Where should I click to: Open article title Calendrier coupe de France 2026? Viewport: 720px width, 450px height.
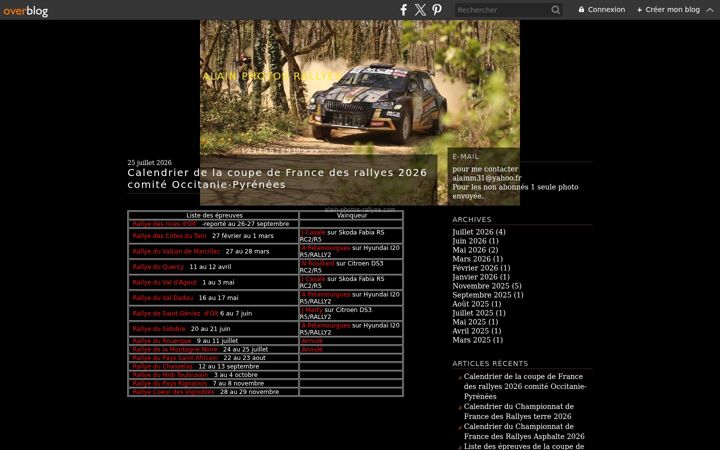pyautogui.click(x=277, y=178)
